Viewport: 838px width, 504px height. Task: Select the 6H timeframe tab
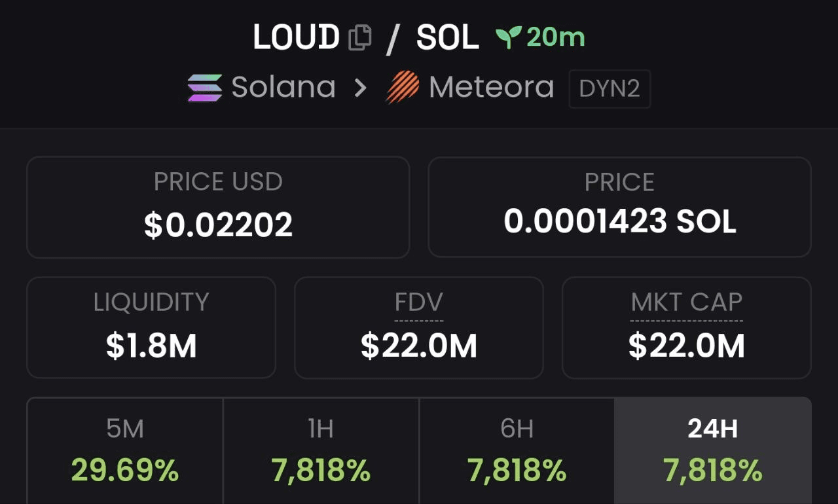pyautogui.click(x=517, y=450)
